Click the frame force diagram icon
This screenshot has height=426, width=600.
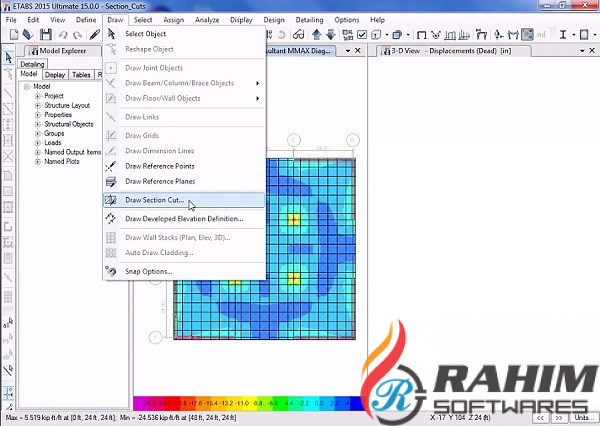point(450,35)
